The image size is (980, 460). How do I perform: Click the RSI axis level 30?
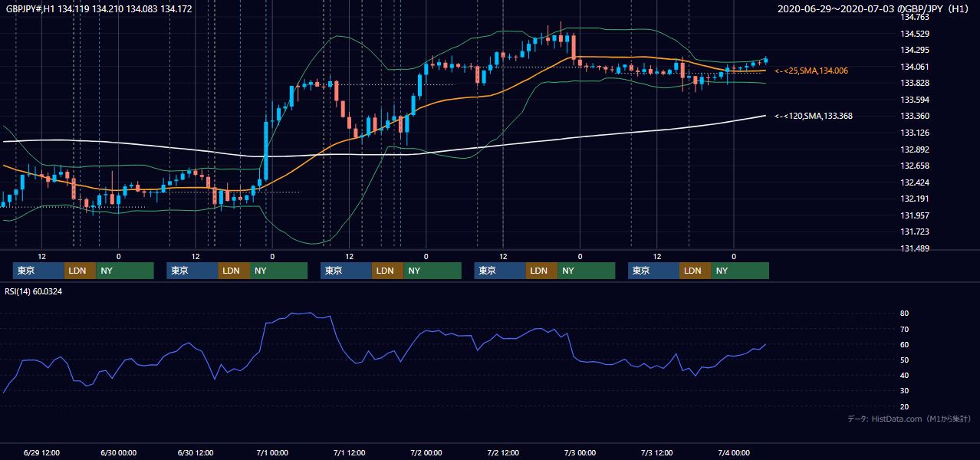coord(905,391)
